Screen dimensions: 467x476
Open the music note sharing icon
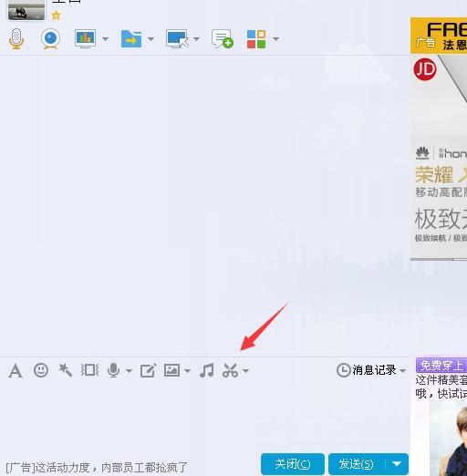click(207, 370)
